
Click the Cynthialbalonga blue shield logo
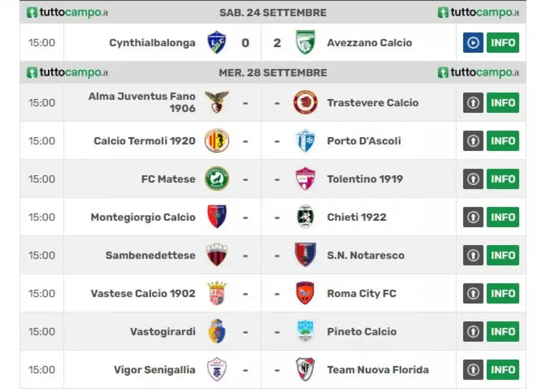[217, 42]
